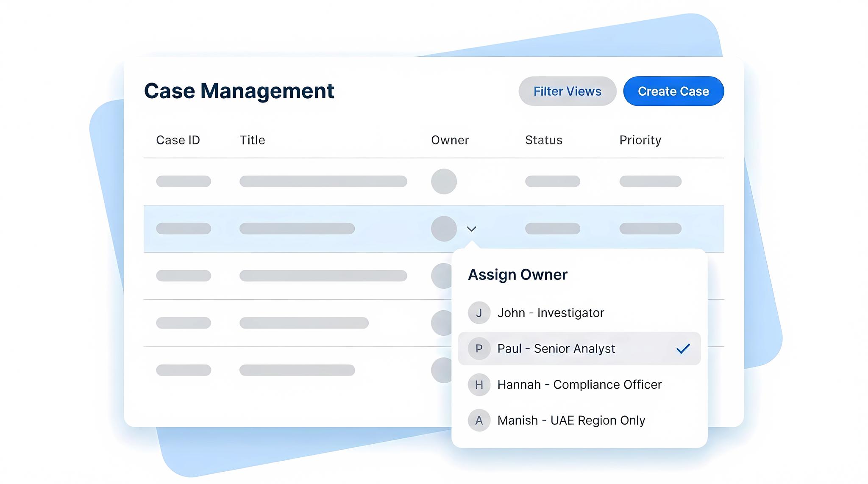Select Manish - UAE Region Only as owner
Image resolution: width=868 pixels, height=484 pixels.
click(571, 420)
